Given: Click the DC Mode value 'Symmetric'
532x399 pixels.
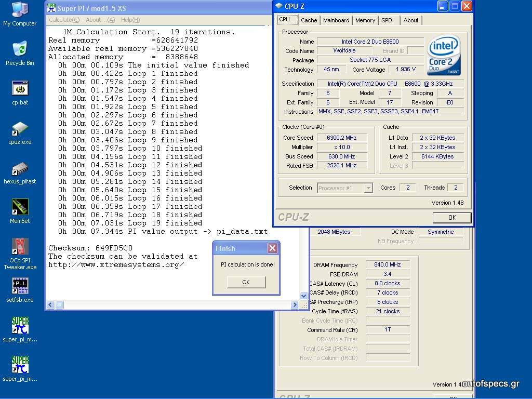Looking at the screenshot, I should click(x=441, y=232).
